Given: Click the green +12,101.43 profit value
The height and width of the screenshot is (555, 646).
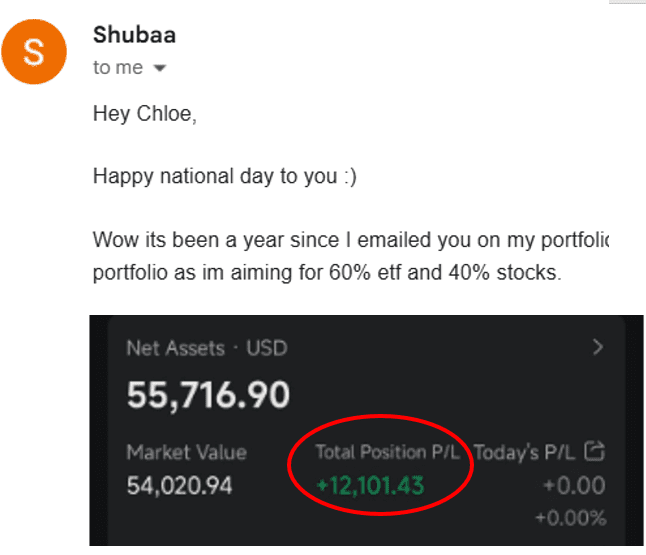Looking at the screenshot, I should (370, 486).
